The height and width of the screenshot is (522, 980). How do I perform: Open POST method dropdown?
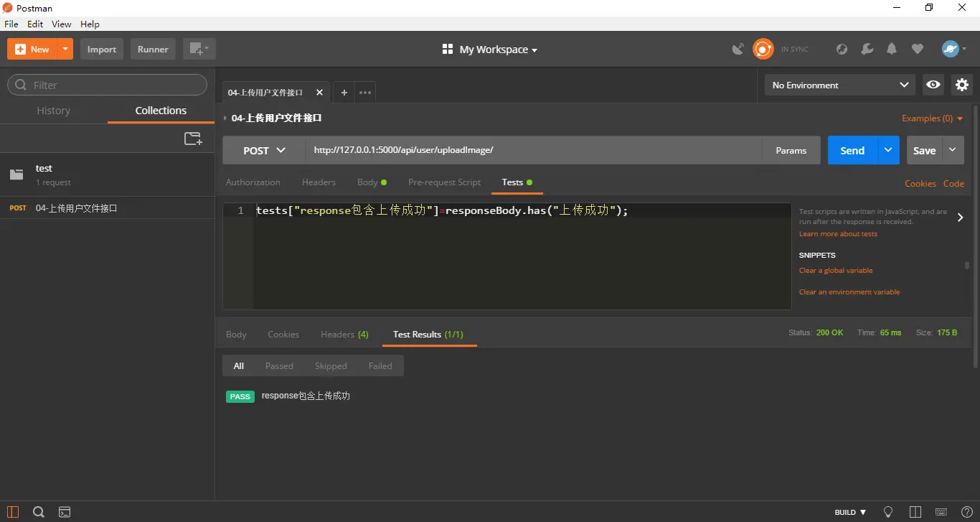(264, 150)
